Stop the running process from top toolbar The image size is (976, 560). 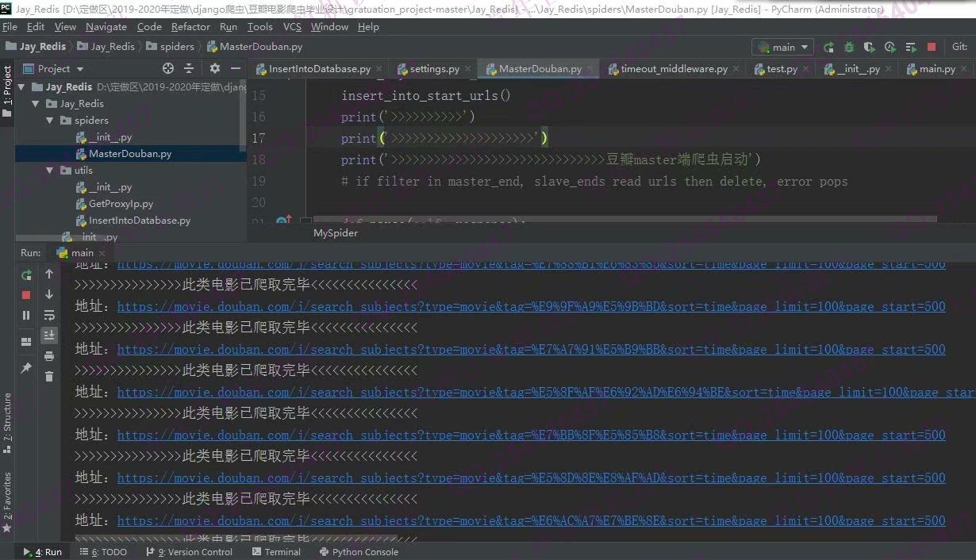point(932,48)
